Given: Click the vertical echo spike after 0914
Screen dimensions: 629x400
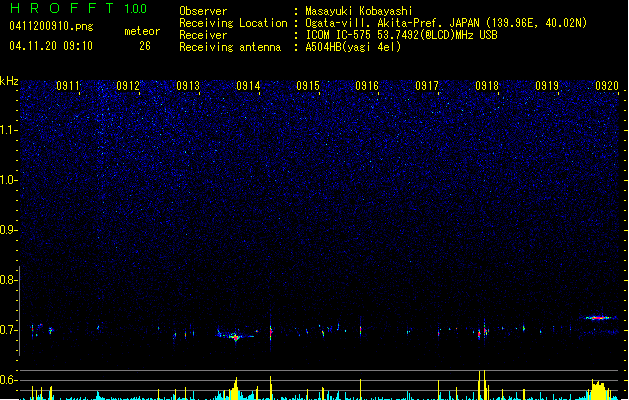Looking at the screenshot, I should pyautogui.click(x=271, y=333).
